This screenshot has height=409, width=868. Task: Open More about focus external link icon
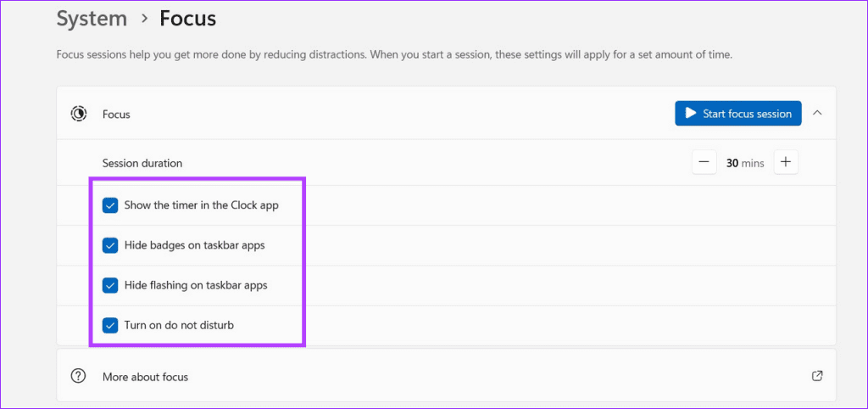[816, 376]
